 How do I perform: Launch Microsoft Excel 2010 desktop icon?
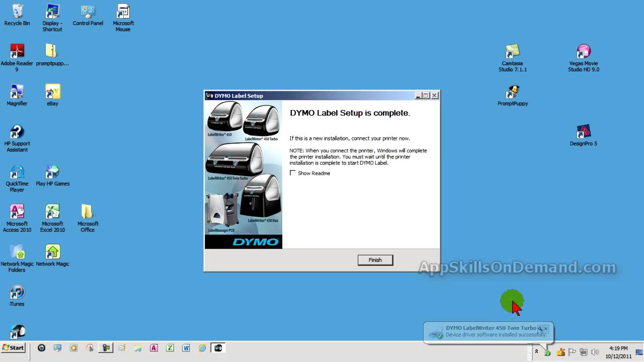(x=52, y=218)
